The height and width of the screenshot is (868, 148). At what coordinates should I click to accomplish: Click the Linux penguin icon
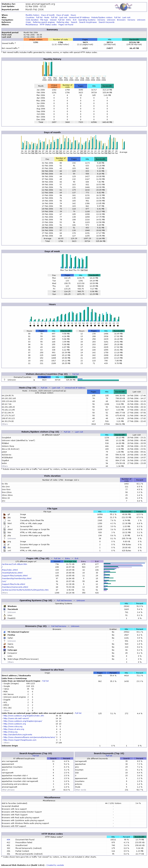(4, 615)
